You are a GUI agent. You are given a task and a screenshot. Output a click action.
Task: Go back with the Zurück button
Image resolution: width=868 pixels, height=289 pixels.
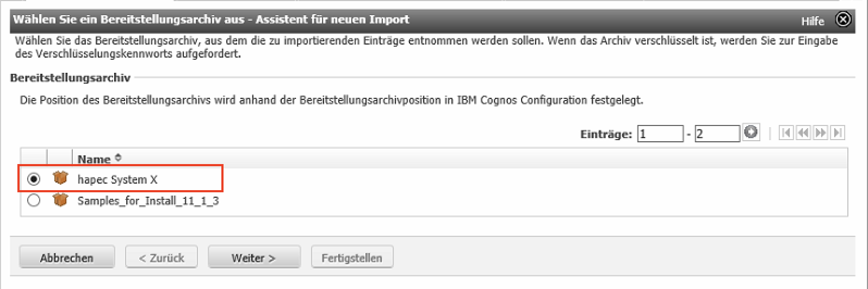[x=162, y=257]
